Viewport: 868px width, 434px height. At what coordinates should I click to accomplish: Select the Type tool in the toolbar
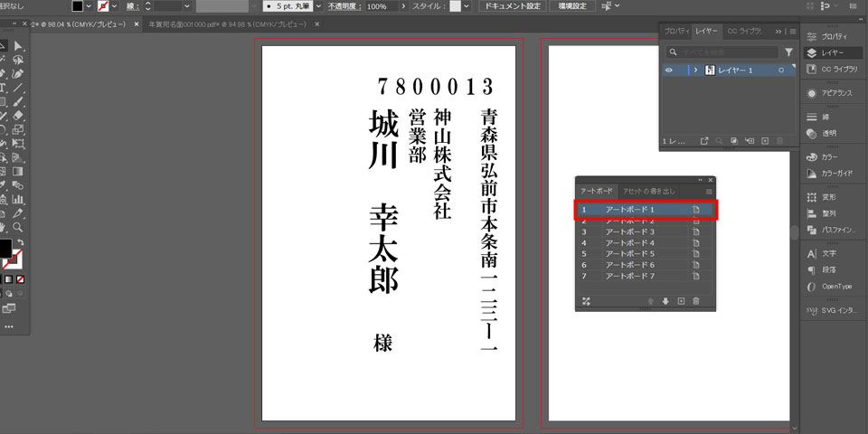pyautogui.click(x=4, y=88)
